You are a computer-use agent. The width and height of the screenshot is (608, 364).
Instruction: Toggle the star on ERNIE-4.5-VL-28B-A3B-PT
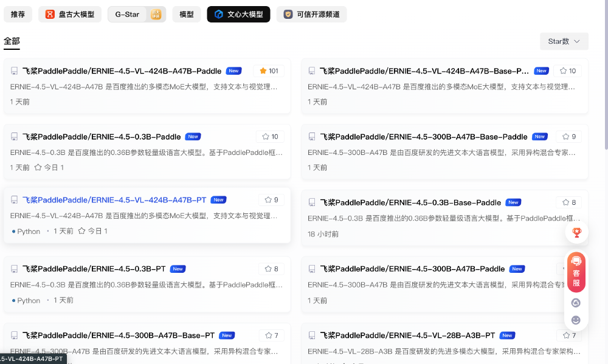(x=565, y=335)
